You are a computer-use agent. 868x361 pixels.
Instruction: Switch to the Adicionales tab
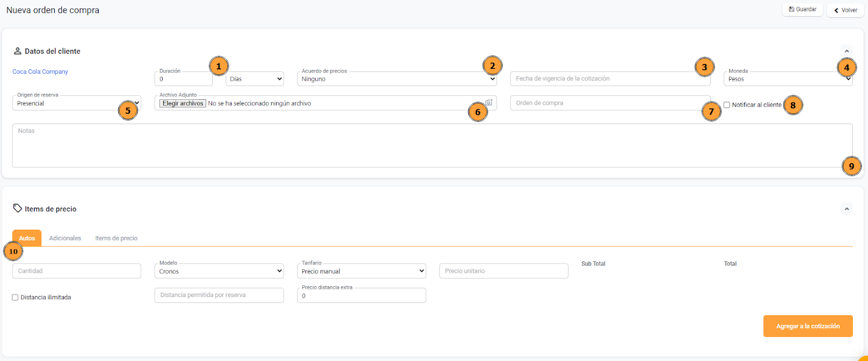[65, 238]
